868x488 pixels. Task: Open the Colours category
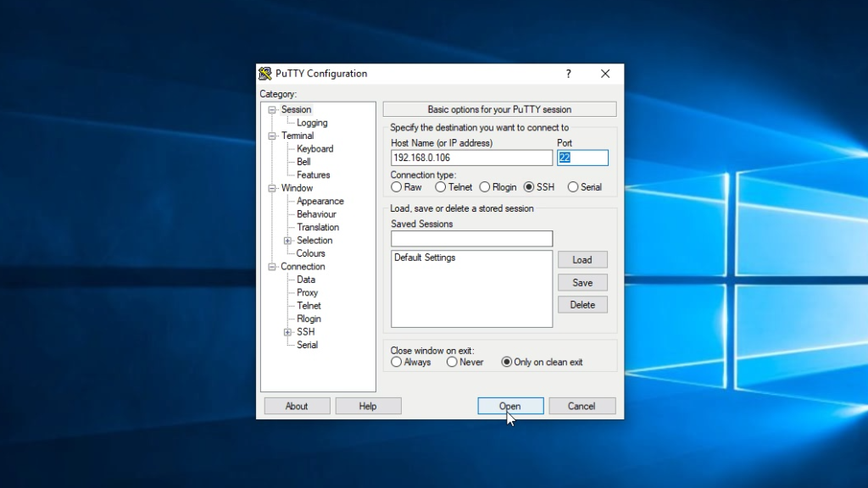pyautogui.click(x=310, y=253)
